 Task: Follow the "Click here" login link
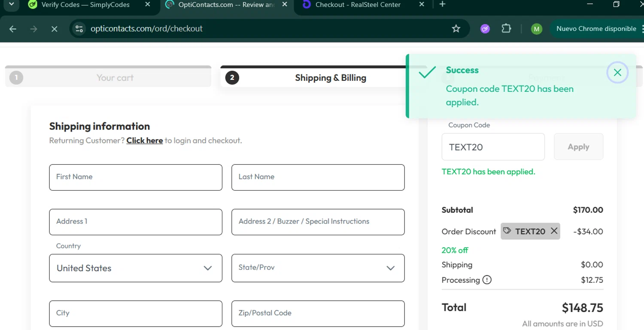coord(144,140)
